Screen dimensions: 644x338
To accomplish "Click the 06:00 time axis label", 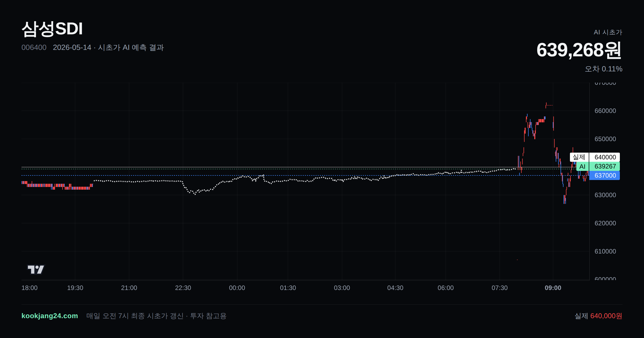I will [446, 288].
